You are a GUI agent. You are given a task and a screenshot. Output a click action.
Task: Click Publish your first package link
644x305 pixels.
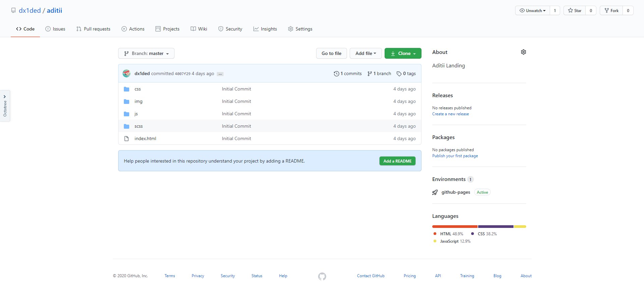455,156
